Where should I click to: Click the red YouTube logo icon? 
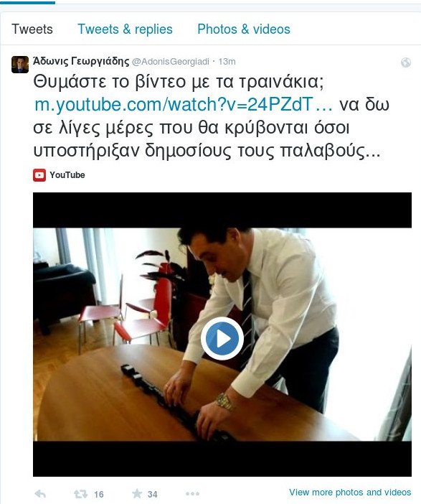point(39,175)
